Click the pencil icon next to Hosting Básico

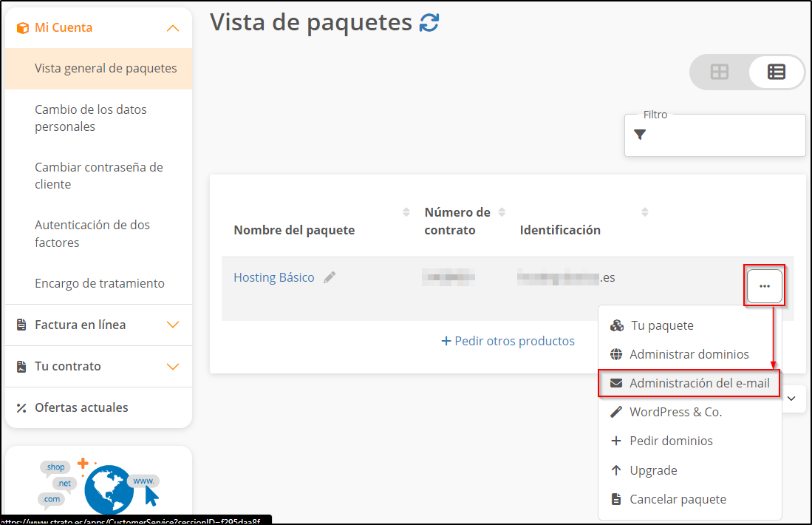[x=330, y=277]
